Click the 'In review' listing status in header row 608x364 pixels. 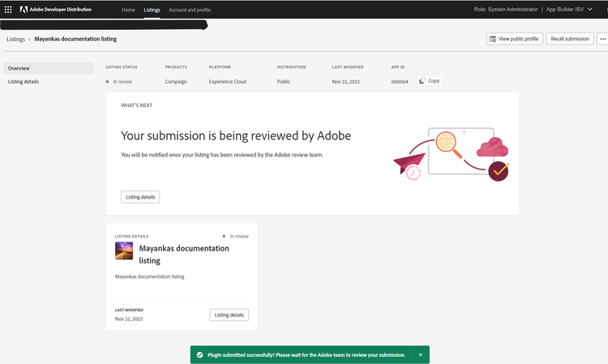pos(119,82)
